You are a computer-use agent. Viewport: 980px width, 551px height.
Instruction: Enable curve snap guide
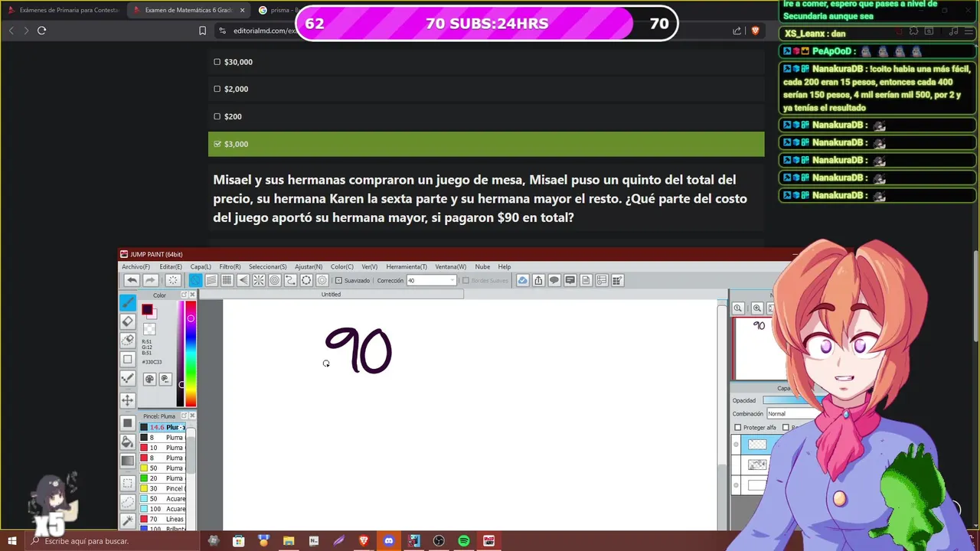290,281
